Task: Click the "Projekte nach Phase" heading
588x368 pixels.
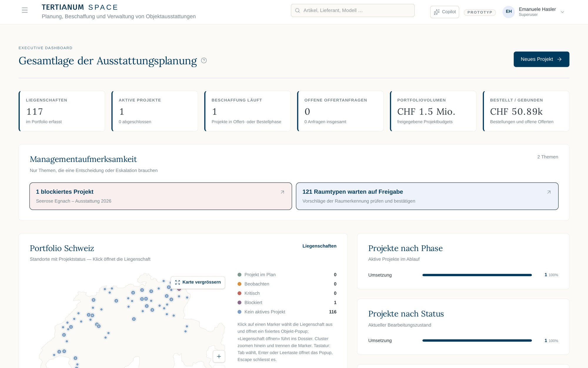Action: (x=405, y=248)
